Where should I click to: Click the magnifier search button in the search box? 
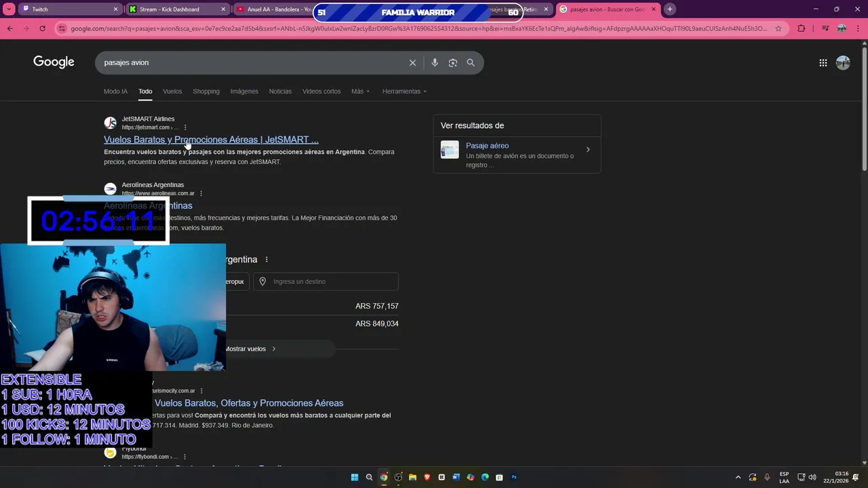pos(471,62)
